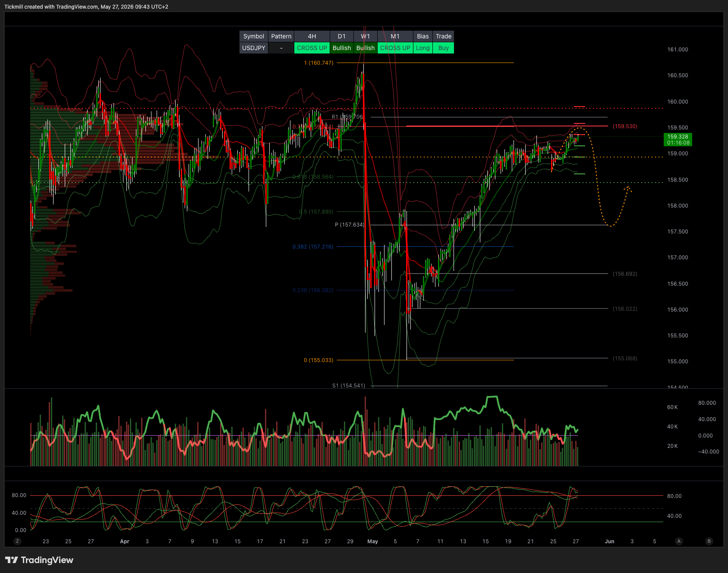728x573 pixels.
Task: Click the 60K volume scale label
Action: [x=672, y=407]
